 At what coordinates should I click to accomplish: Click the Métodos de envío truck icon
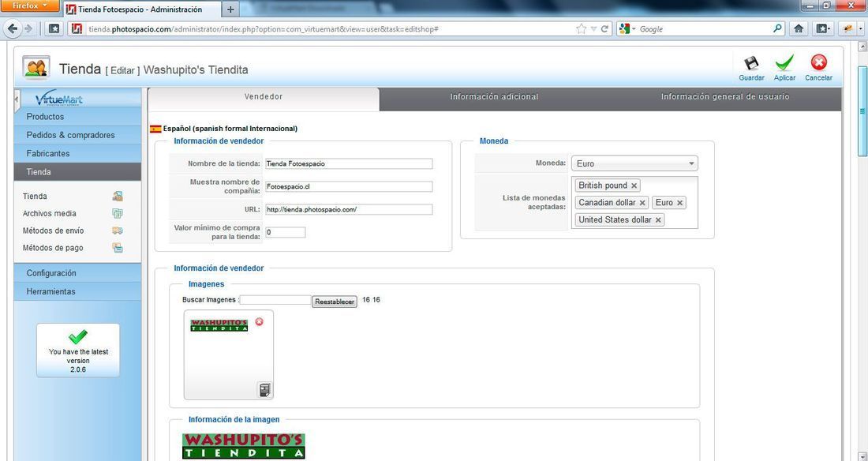118,230
